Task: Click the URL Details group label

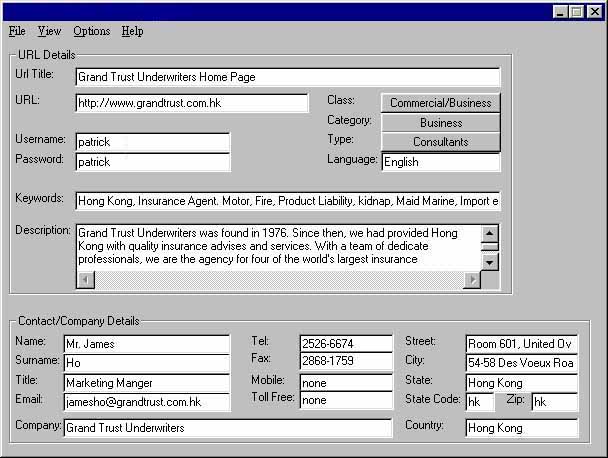Action: [47, 55]
